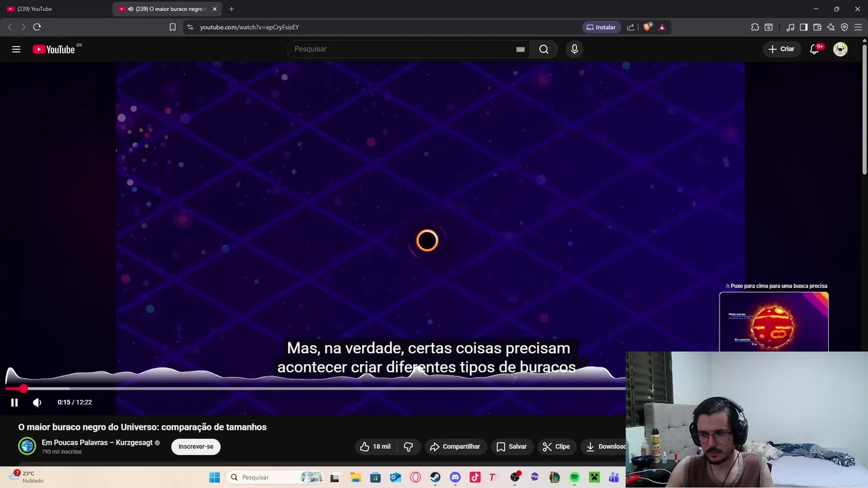Open Outlook from taskbar
The width and height of the screenshot is (868, 488).
point(395,477)
